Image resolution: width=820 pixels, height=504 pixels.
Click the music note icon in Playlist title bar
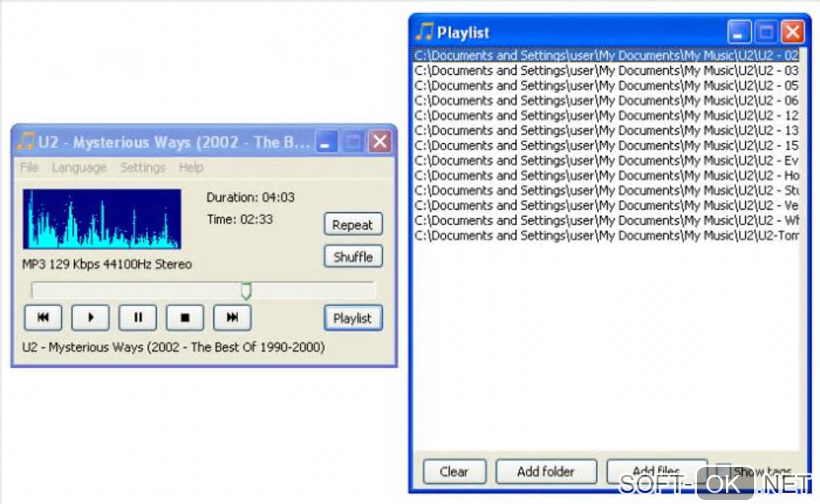point(424,32)
